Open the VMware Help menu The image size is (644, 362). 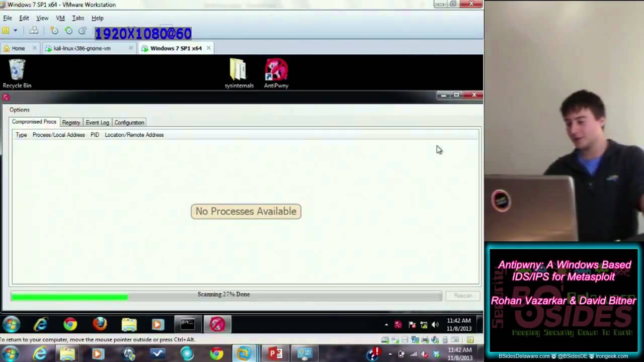(x=98, y=18)
